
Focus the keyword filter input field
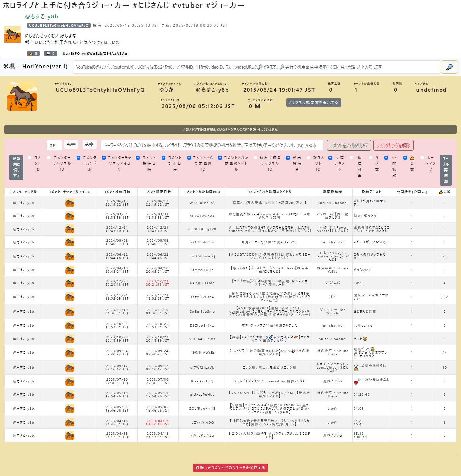pyautogui.click(x=212, y=145)
